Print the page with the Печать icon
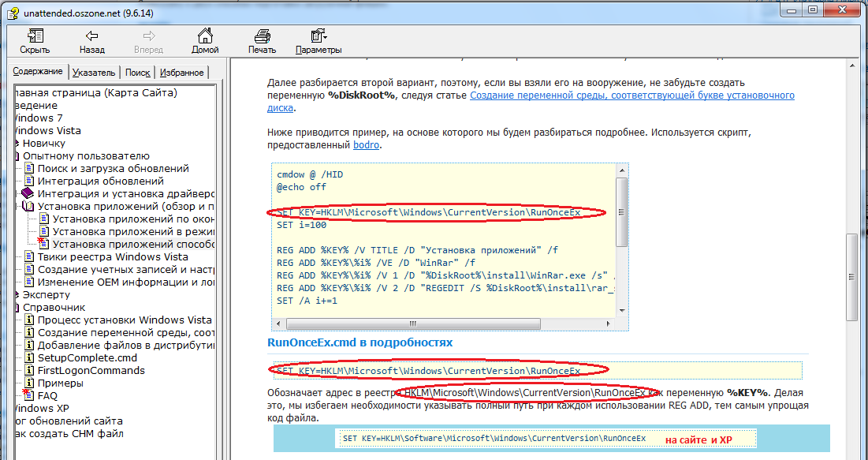The width and height of the screenshot is (868, 460). click(x=262, y=36)
